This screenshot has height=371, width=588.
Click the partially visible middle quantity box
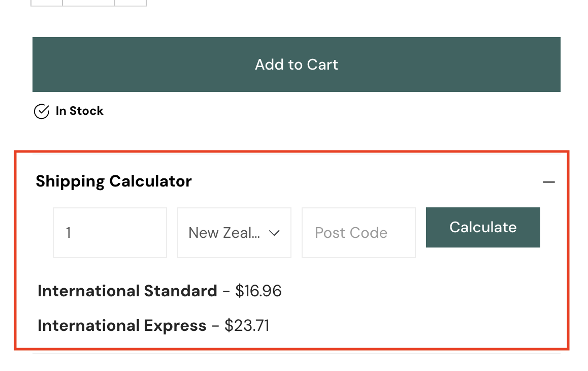(88, 3)
